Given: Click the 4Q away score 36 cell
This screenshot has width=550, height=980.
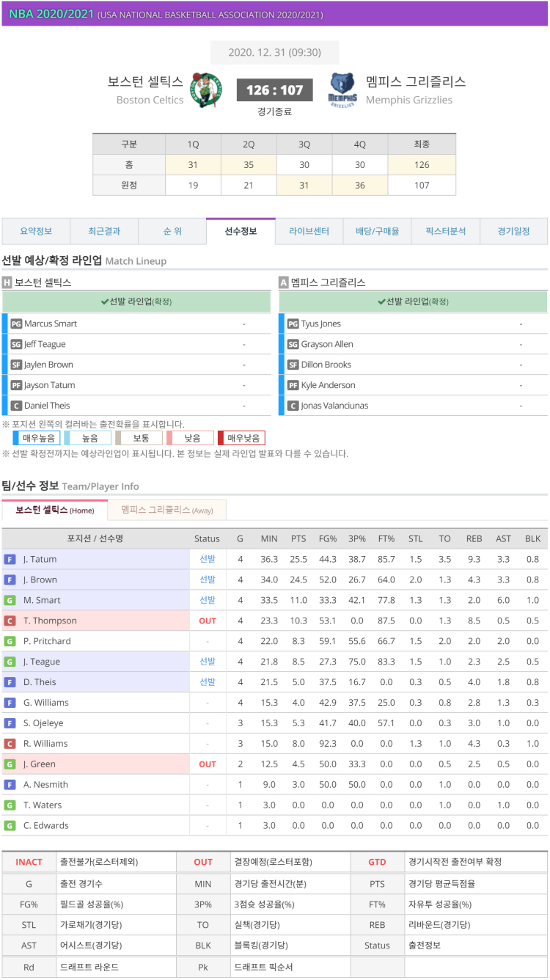Looking at the screenshot, I should tap(360, 186).
